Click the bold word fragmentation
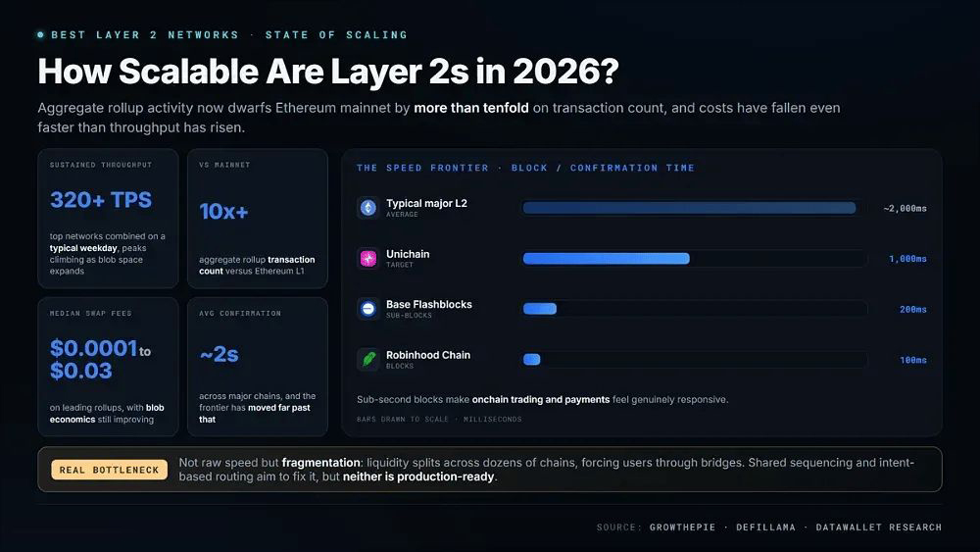The width and height of the screenshot is (980, 552). tap(321, 463)
